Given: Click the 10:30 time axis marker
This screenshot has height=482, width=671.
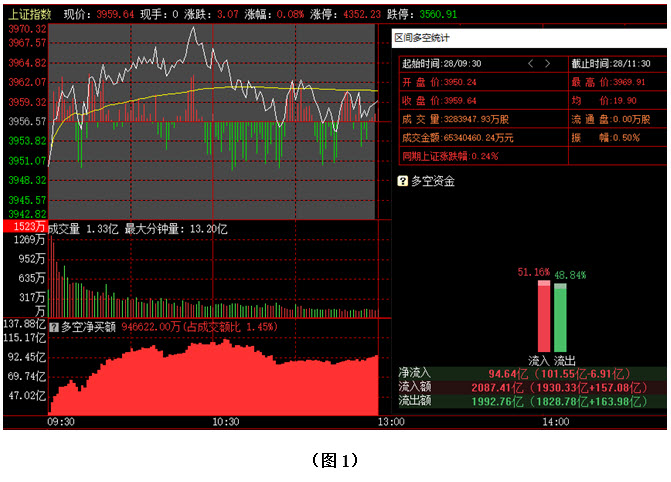Looking at the screenshot, I should click(x=226, y=422).
